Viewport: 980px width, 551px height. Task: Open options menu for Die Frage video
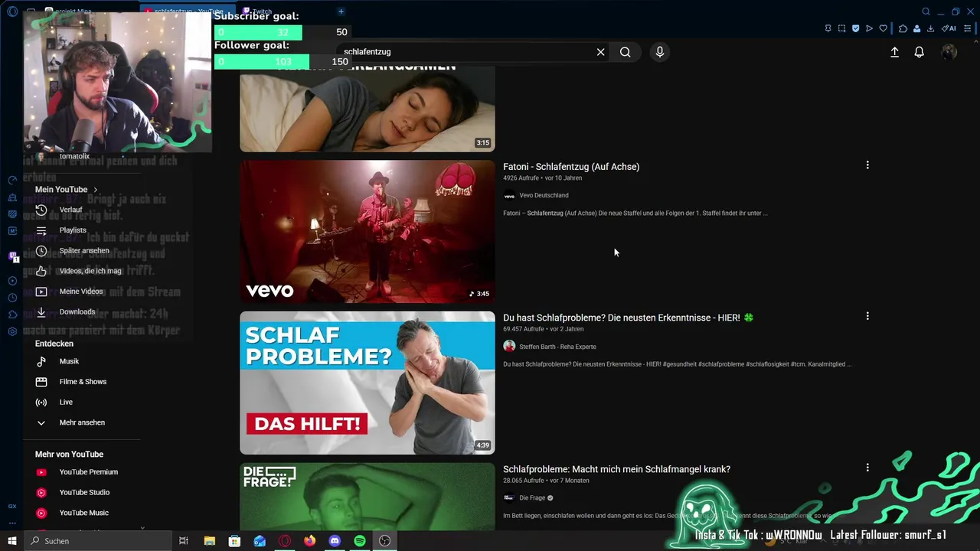pos(867,468)
